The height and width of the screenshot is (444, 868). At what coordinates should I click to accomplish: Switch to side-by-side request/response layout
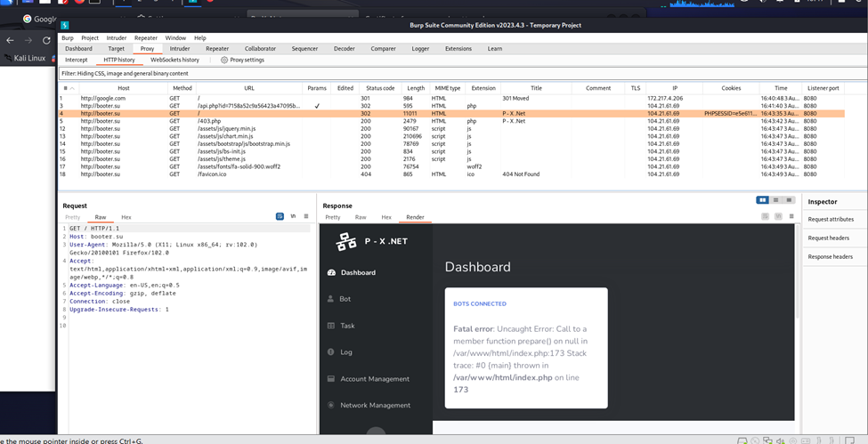click(x=762, y=200)
